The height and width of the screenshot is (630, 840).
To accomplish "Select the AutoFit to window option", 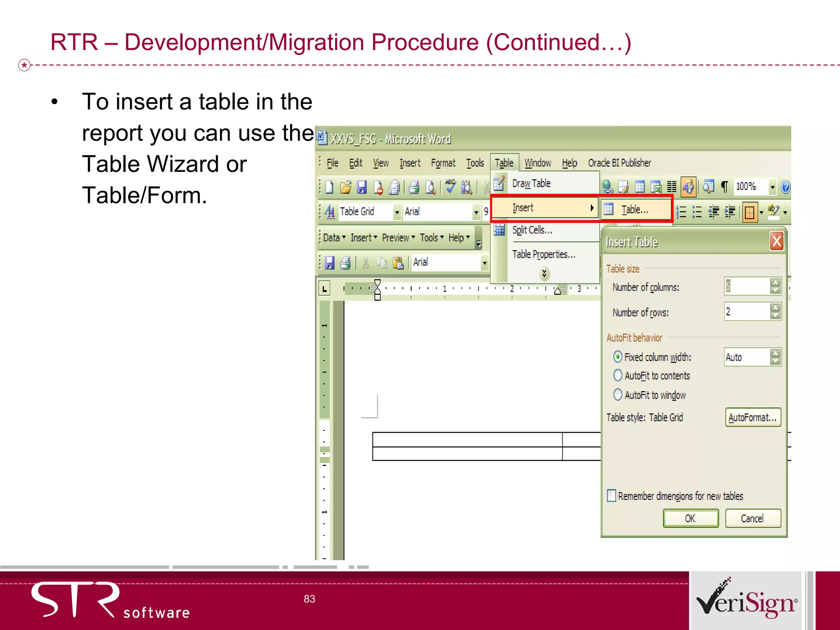I will pos(618,395).
